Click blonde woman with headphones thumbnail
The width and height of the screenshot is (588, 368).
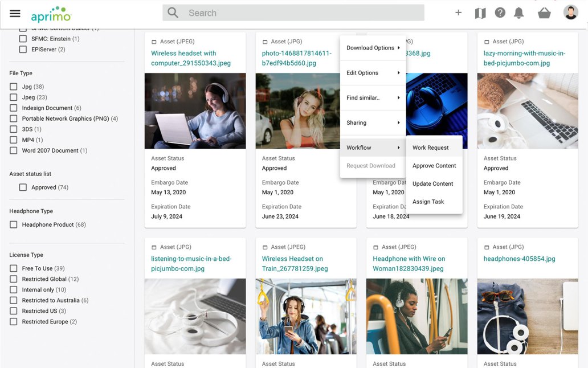tap(298, 111)
